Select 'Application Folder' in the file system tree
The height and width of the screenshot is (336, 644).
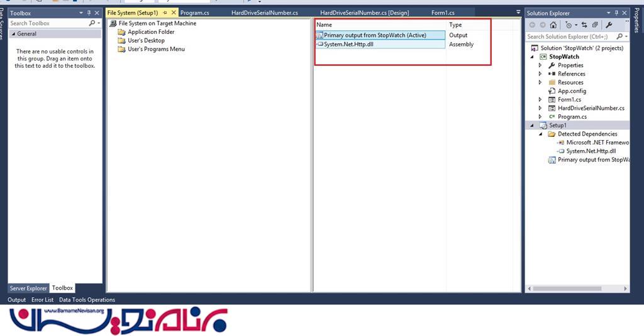[151, 32]
